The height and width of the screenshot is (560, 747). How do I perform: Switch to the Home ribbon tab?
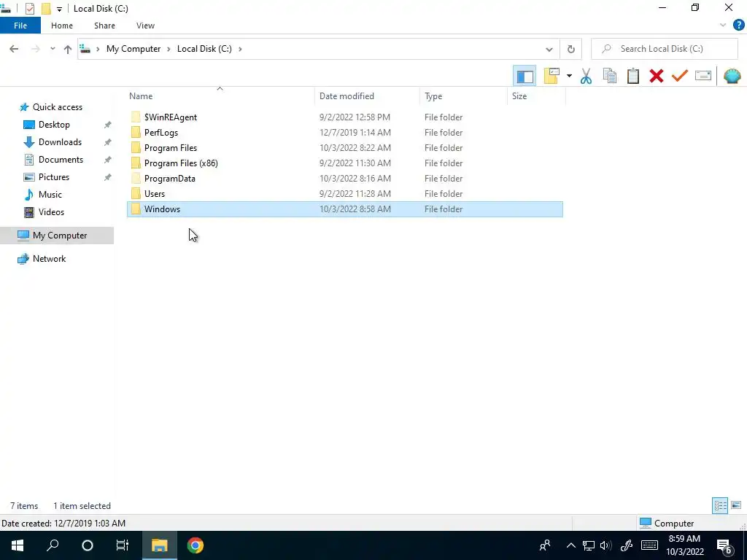(62, 26)
